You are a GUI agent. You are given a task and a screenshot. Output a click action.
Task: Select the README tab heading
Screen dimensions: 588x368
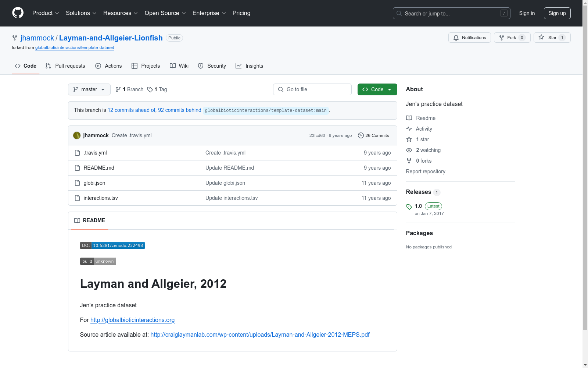[x=90, y=220]
